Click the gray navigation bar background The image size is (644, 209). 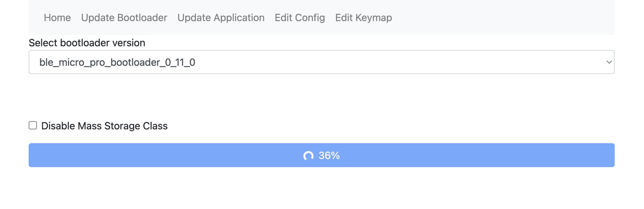[503, 18]
